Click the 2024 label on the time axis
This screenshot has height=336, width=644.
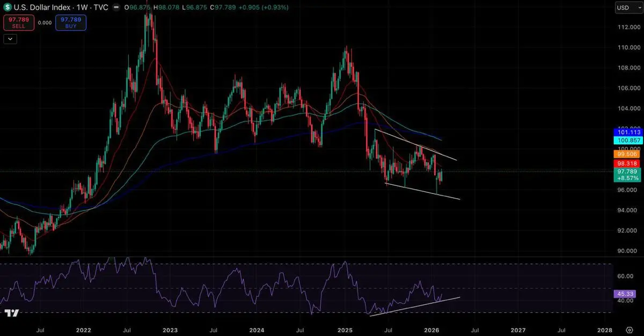[257, 330]
